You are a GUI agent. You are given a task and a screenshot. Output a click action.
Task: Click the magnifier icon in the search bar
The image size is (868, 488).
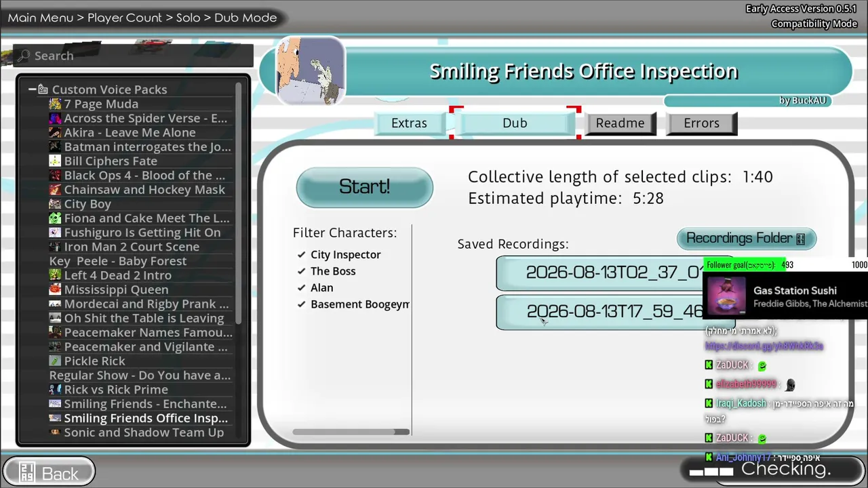tap(24, 56)
